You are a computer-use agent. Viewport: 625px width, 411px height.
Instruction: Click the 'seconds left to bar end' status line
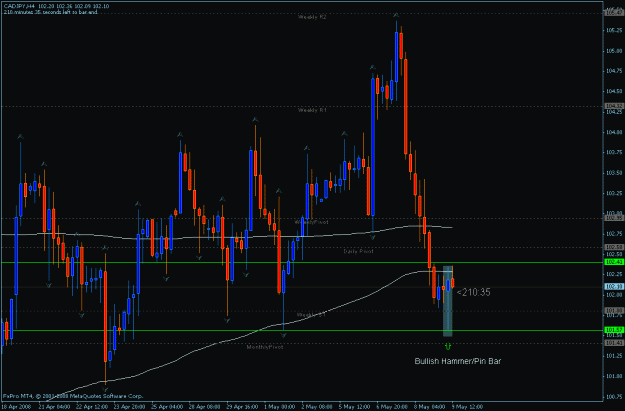50,12
